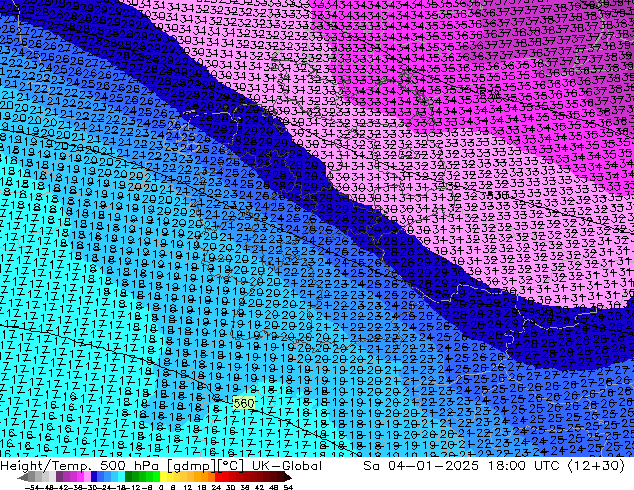The width and height of the screenshot is (634, 490).
Task: Click the Height/Temp. 500 hPa title
Action: pyautogui.click(x=80, y=466)
